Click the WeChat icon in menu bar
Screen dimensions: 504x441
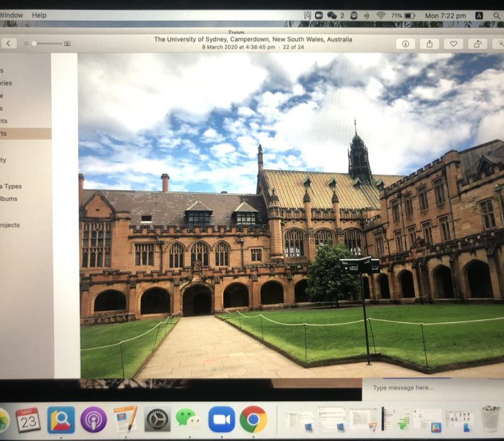(332, 15)
